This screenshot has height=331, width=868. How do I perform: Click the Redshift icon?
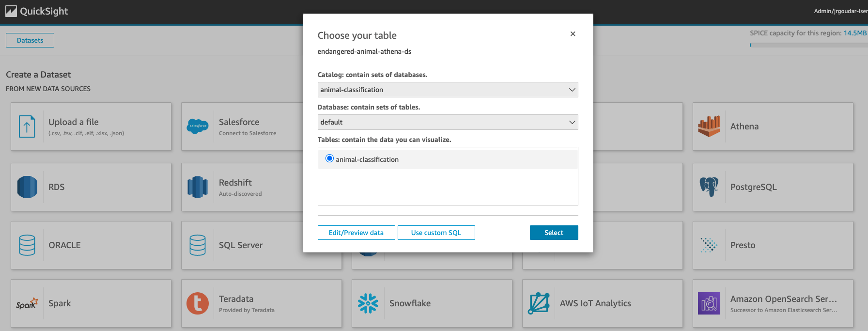tap(198, 187)
